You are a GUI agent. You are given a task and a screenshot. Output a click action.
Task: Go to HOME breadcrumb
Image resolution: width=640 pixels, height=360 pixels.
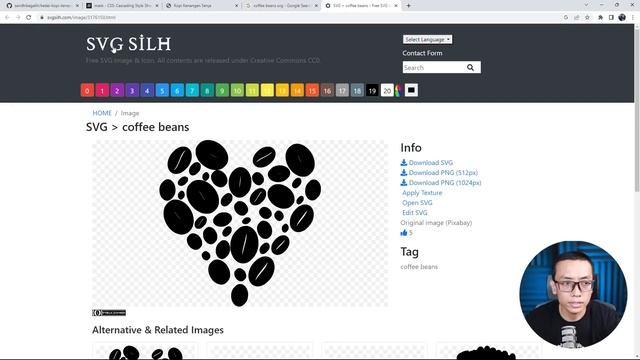pyautogui.click(x=102, y=113)
